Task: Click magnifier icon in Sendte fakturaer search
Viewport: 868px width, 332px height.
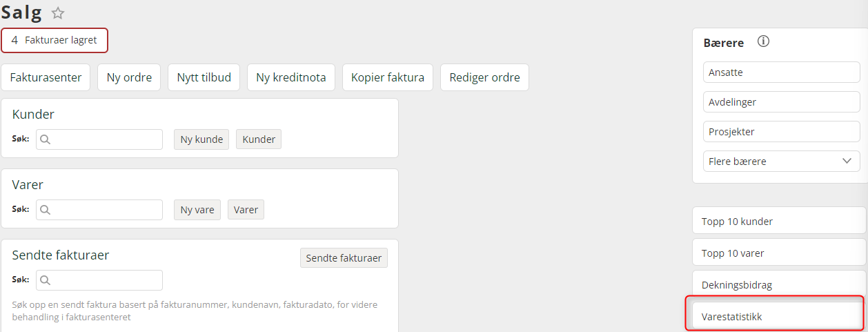Action: [x=45, y=280]
